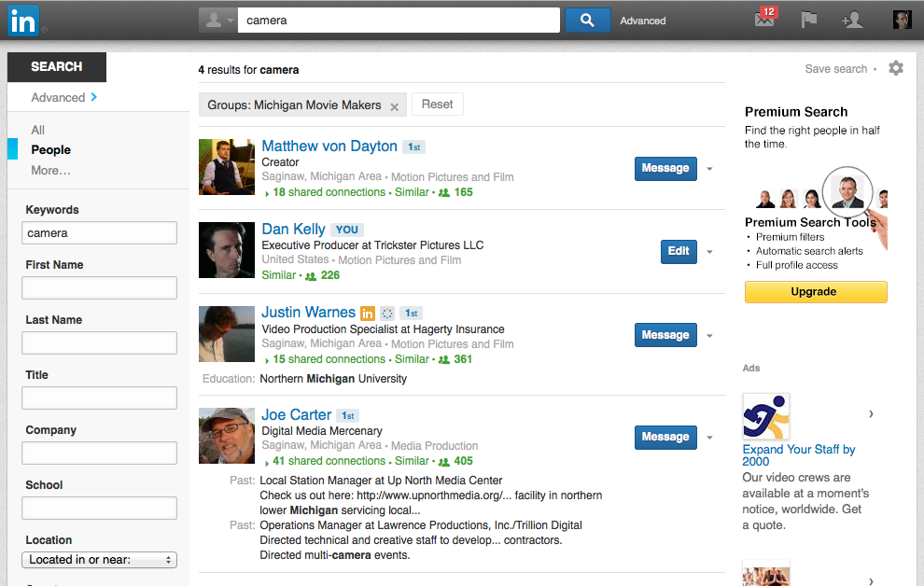Click the Last Name input field
This screenshot has height=586, width=924.
[x=99, y=342]
